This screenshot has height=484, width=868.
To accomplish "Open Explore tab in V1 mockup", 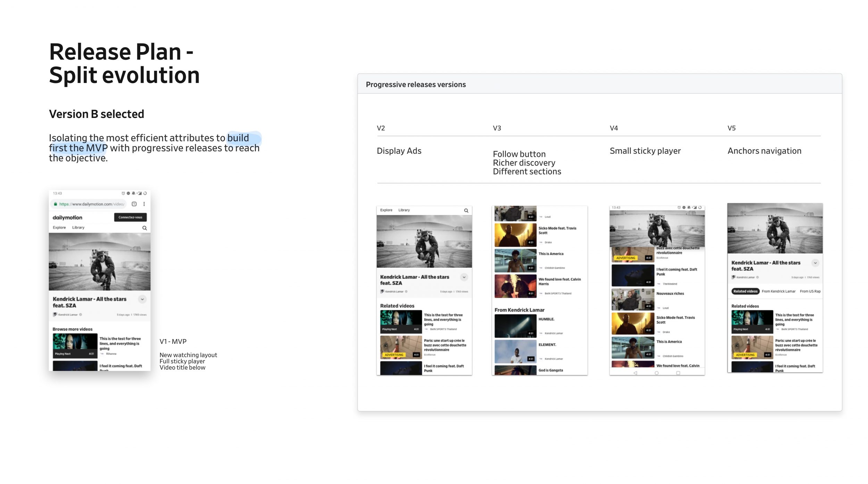I will pos(59,228).
